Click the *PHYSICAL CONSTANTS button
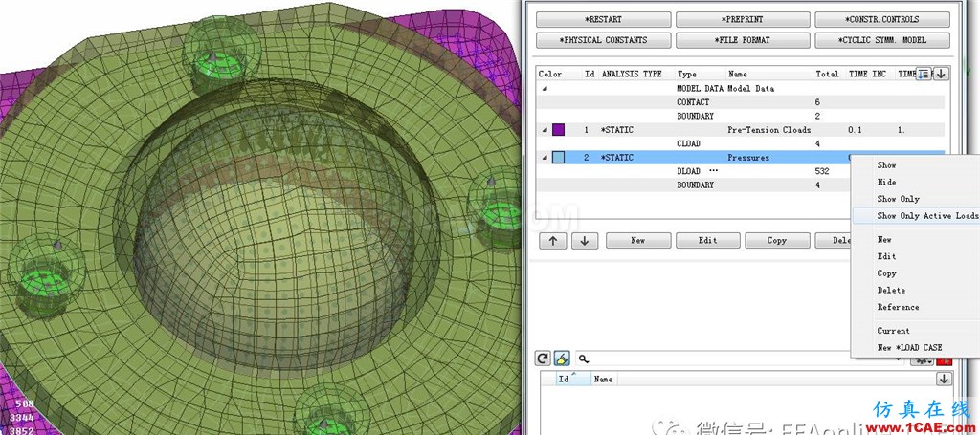Image resolution: width=980 pixels, height=435 pixels. (x=603, y=40)
